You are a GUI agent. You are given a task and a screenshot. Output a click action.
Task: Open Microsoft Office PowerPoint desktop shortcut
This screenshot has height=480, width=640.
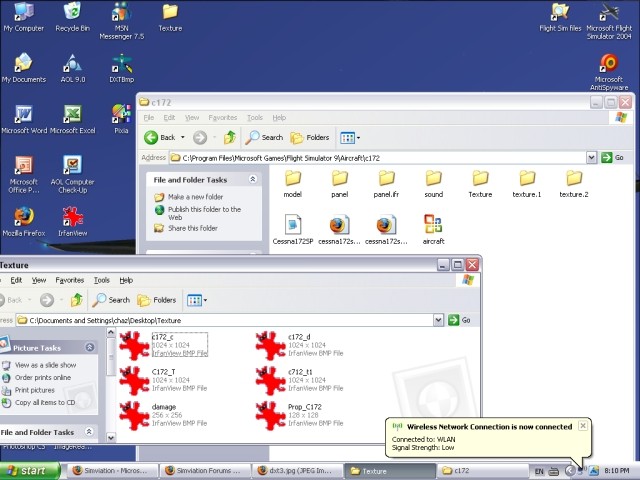24,174
